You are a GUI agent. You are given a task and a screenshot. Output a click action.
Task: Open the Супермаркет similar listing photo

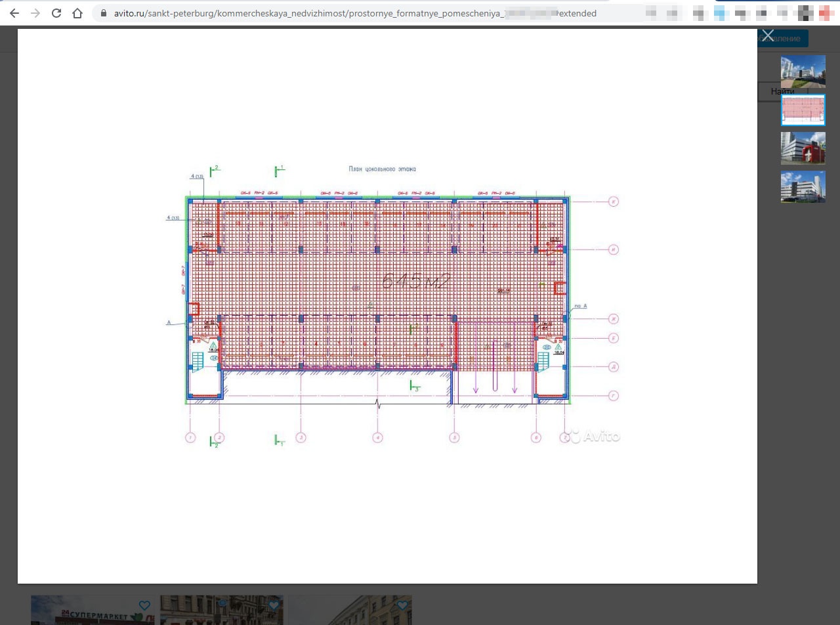click(93, 610)
